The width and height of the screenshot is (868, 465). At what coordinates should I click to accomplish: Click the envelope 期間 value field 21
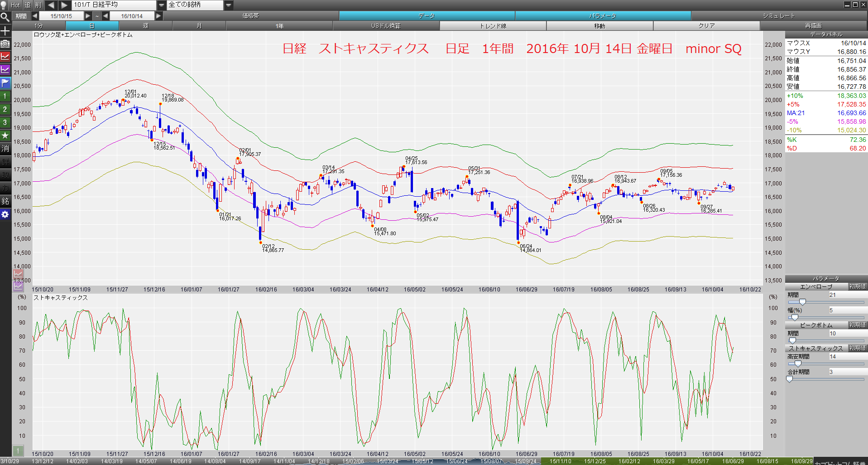pos(847,295)
